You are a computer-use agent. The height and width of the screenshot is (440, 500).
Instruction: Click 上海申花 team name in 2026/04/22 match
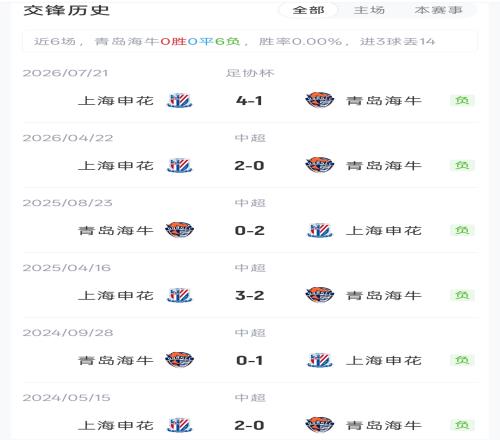116,166
